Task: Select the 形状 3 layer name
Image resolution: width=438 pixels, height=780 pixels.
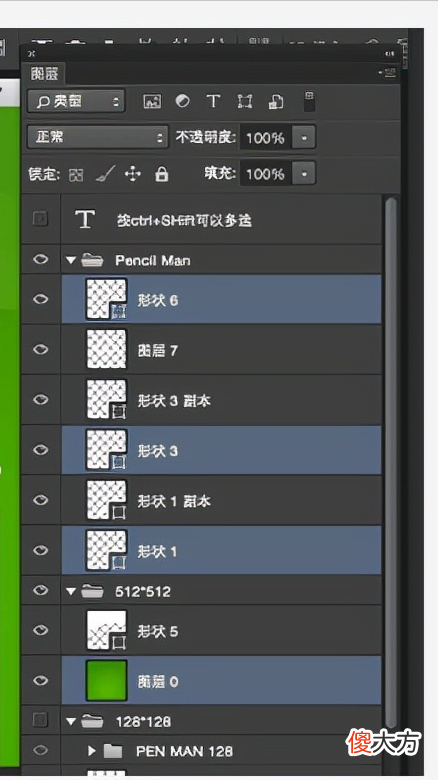Action: [x=157, y=451]
